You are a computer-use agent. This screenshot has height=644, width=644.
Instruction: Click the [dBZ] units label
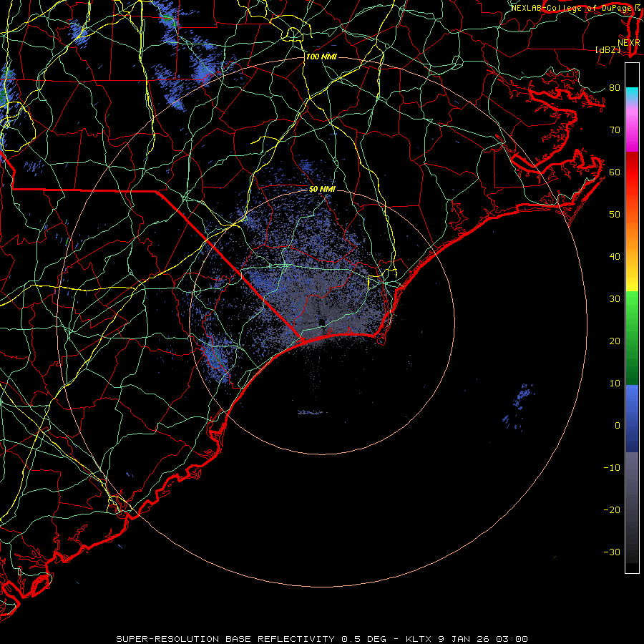(x=608, y=50)
